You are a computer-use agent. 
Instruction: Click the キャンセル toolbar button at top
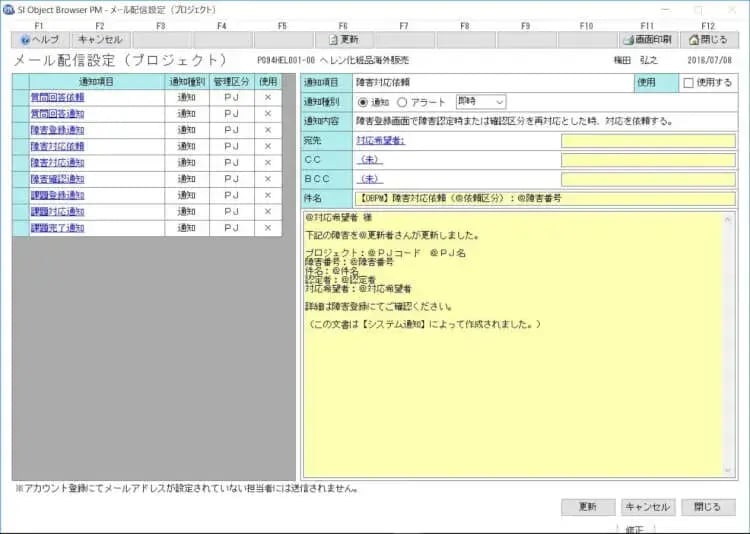100,40
